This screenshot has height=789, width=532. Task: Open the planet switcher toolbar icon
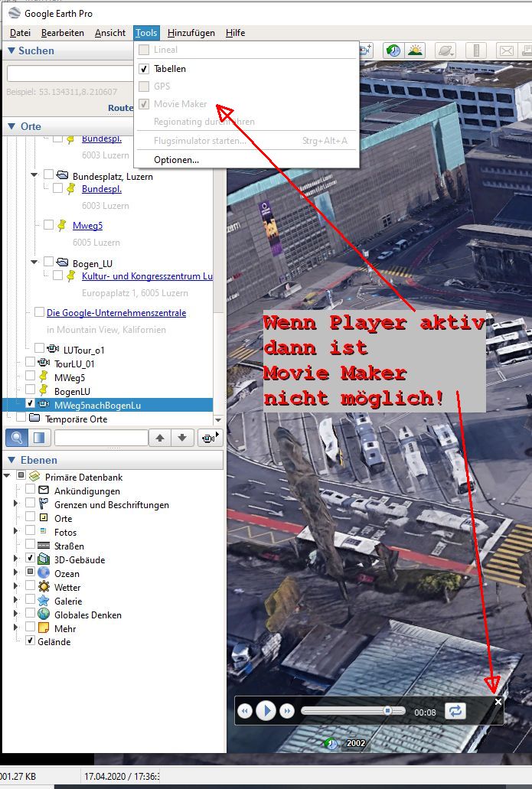pos(445,51)
